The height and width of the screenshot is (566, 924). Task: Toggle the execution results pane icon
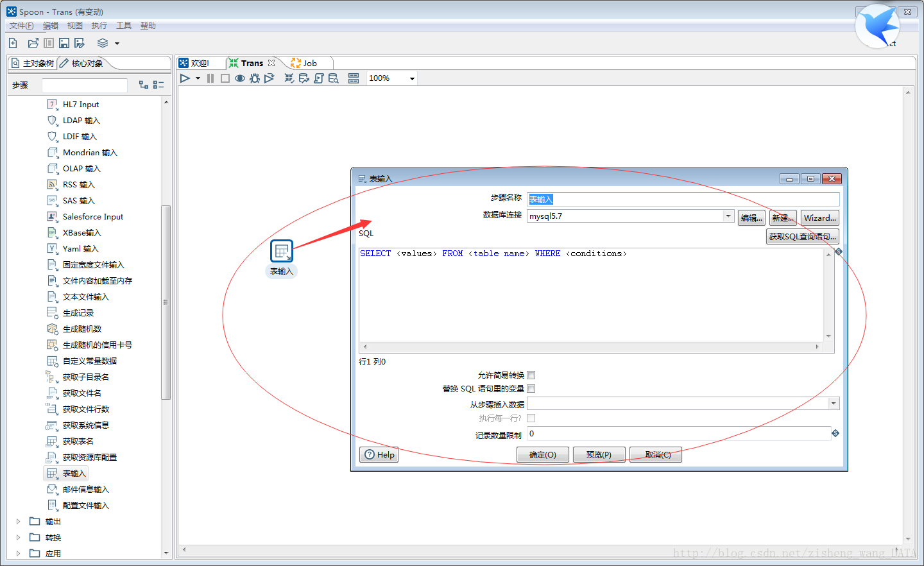click(354, 78)
